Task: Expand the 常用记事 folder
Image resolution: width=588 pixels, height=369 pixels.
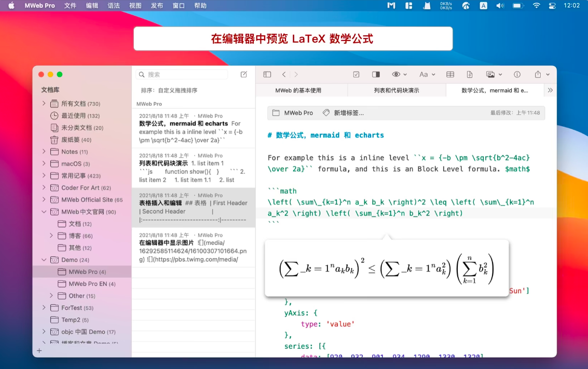Action: pos(44,175)
